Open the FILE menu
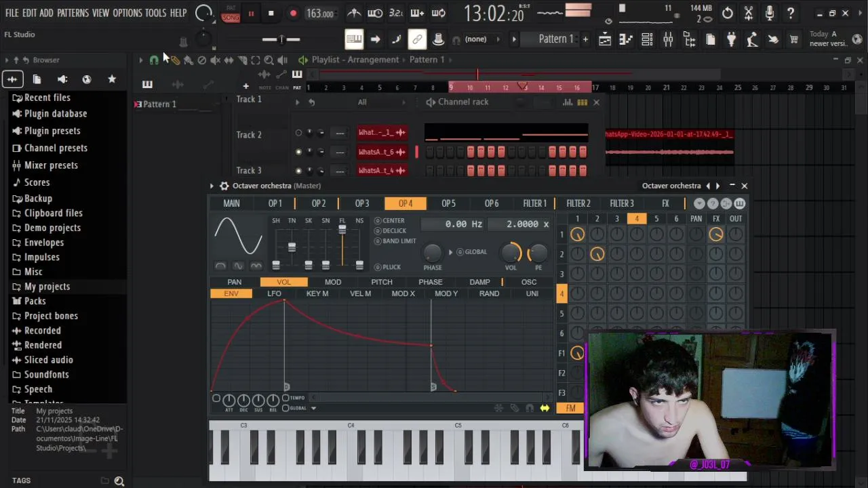 12,13
